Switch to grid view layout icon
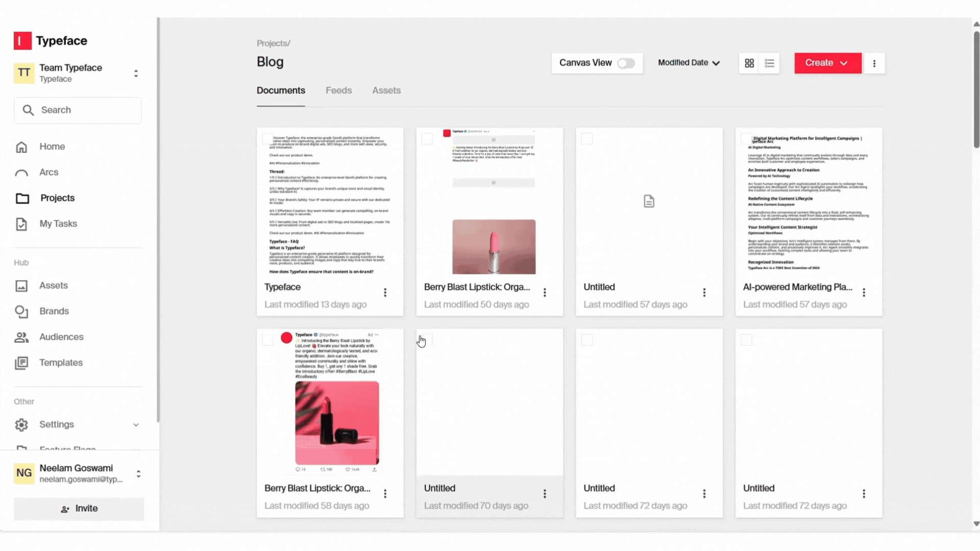The width and height of the screenshot is (980, 551). (749, 63)
